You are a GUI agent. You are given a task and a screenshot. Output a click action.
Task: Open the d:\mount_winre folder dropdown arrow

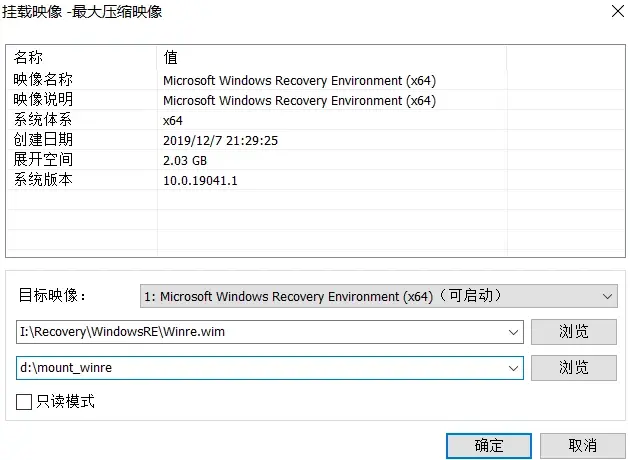click(514, 368)
